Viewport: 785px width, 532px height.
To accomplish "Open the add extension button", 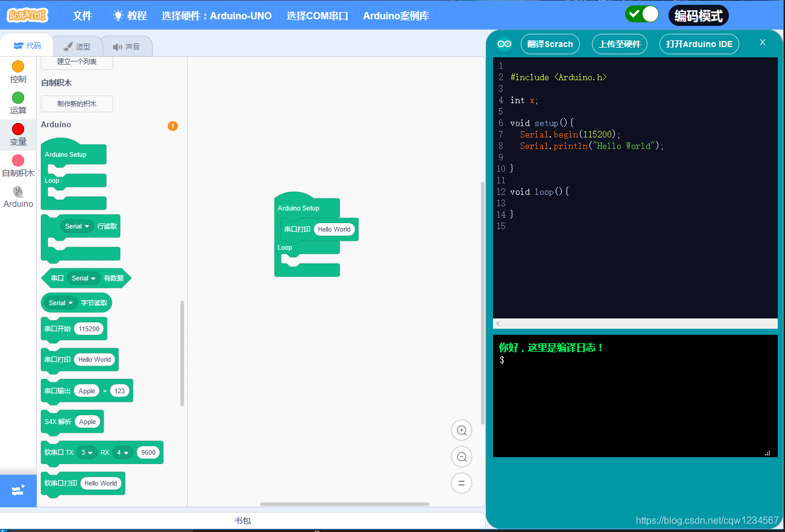I will tap(18, 490).
